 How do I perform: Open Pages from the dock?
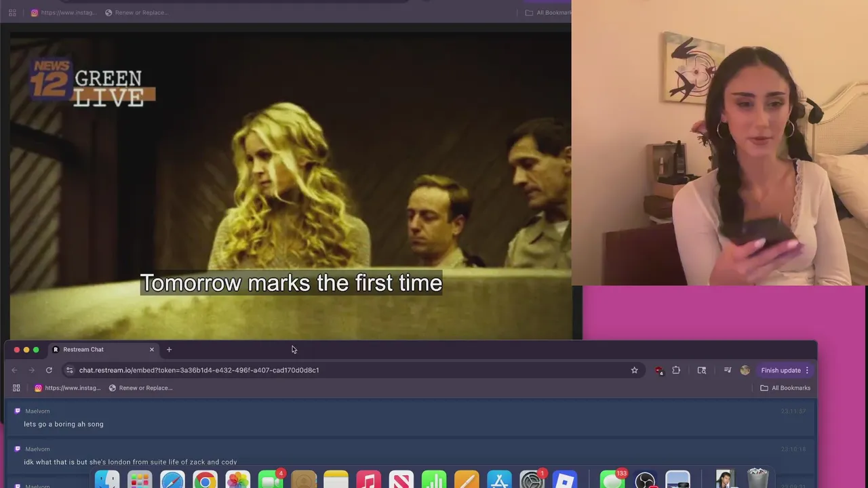(467, 481)
